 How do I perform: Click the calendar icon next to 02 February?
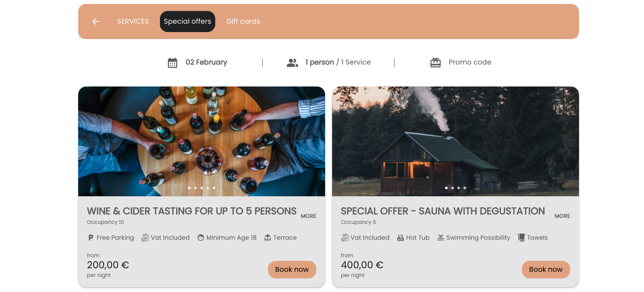click(x=173, y=63)
